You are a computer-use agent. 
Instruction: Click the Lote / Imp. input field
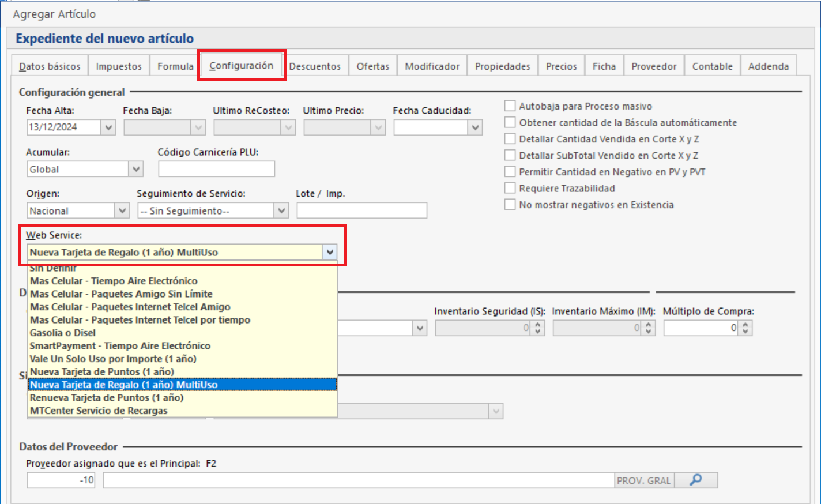click(x=362, y=210)
